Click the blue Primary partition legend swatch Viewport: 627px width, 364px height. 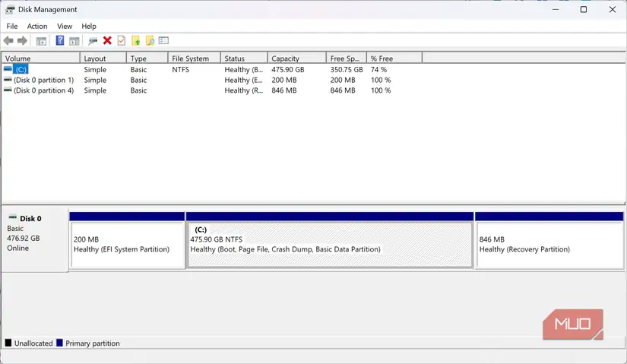59,343
